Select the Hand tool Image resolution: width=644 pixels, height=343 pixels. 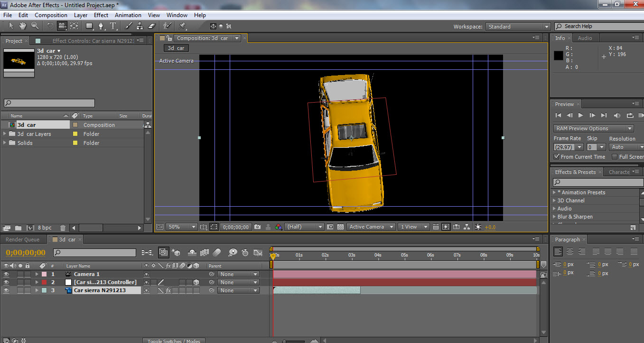(x=22, y=26)
